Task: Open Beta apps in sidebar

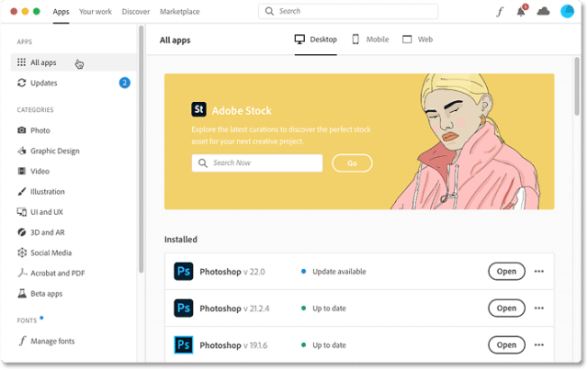Action: click(47, 293)
